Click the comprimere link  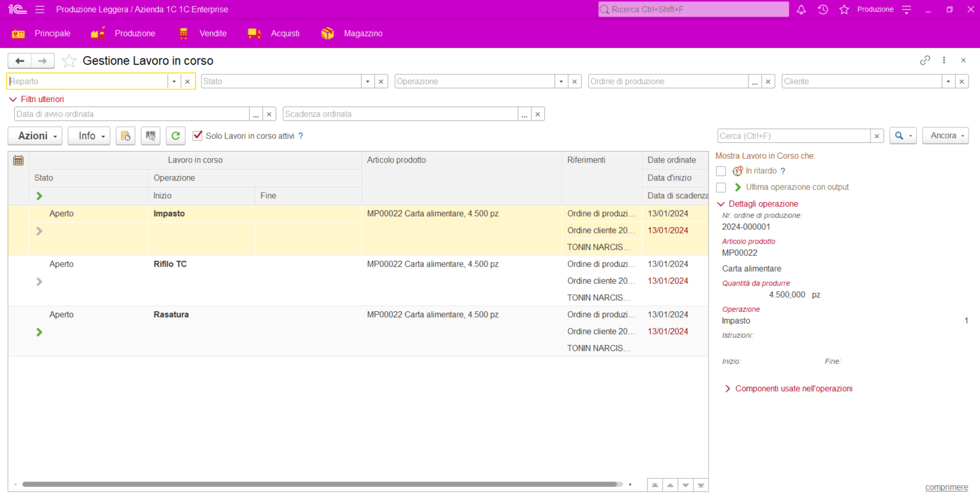tap(947, 487)
